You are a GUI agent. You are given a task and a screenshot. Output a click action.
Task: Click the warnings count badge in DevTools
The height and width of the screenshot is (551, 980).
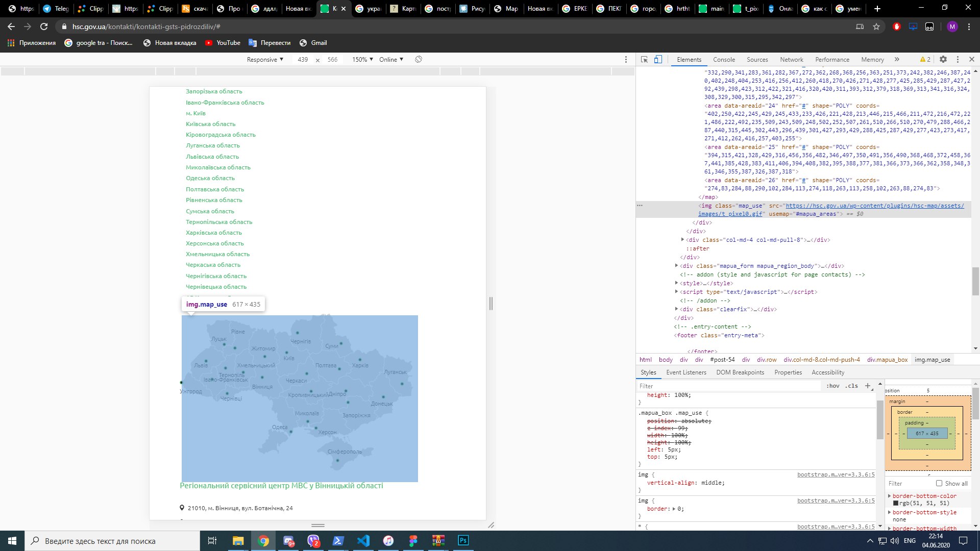pyautogui.click(x=925, y=60)
